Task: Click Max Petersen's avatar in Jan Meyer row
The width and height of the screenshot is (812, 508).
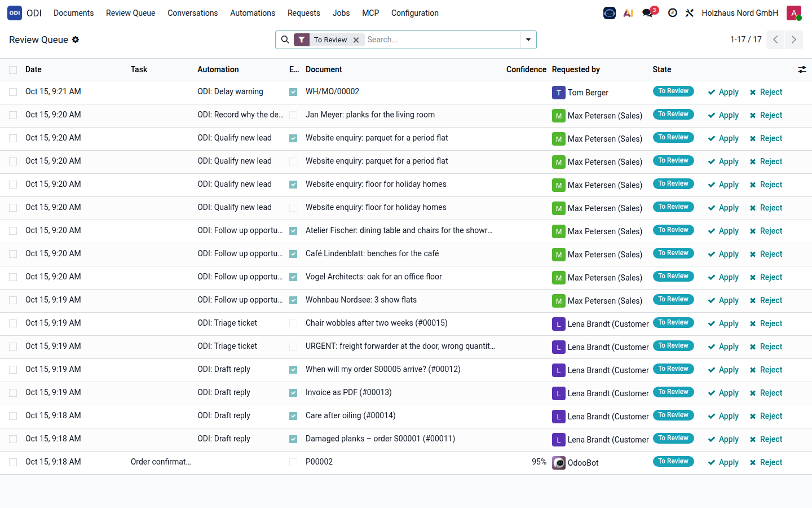Action: (558, 116)
